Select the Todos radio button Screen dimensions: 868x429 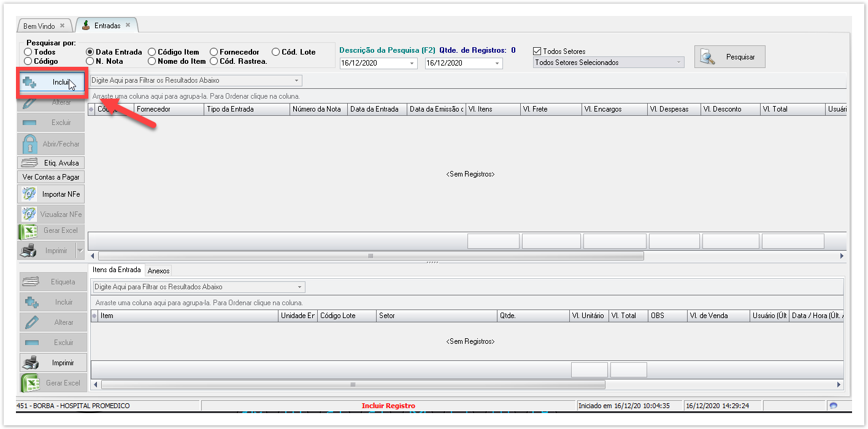pos(28,52)
